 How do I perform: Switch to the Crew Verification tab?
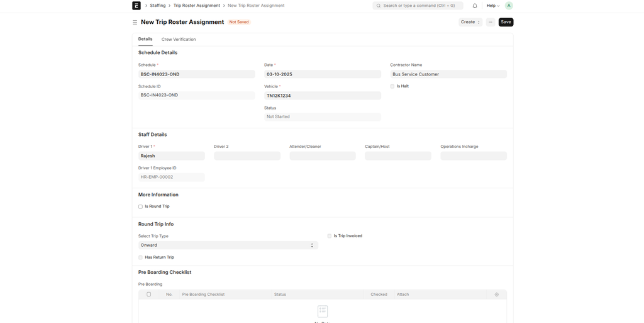(x=179, y=40)
